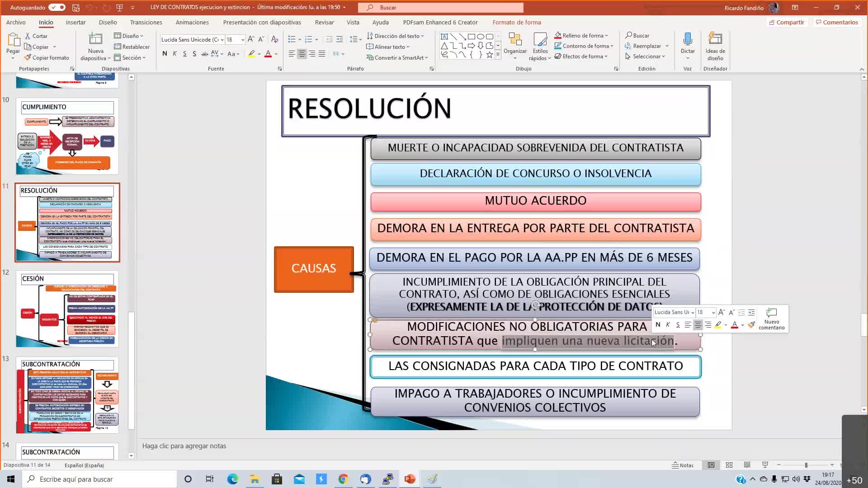Expand the Sección dropdown
Viewport: 868px width, 488px height.
click(x=130, y=57)
